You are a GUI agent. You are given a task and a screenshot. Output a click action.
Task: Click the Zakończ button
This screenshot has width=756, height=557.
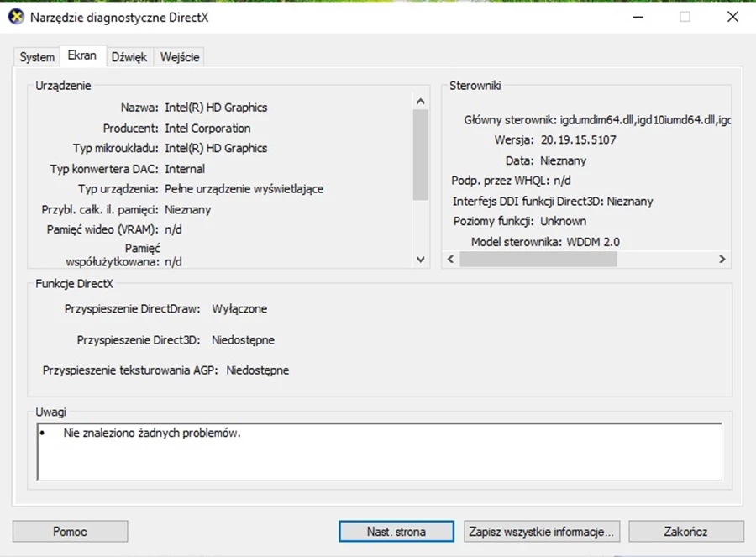[x=685, y=532]
